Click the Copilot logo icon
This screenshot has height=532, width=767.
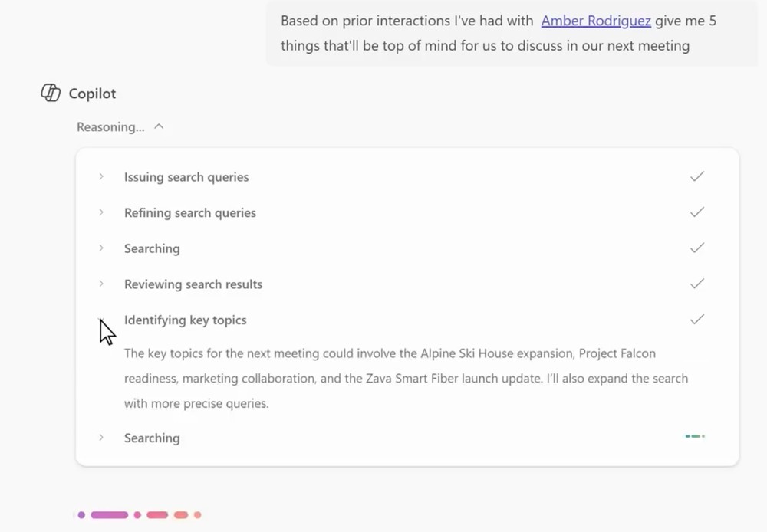point(51,93)
